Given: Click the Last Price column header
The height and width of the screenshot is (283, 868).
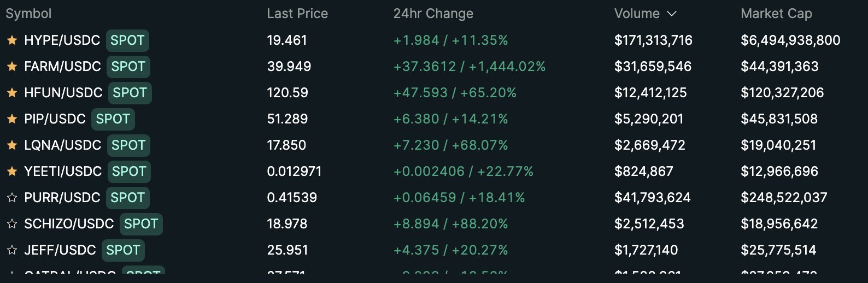Looking at the screenshot, I should 297,14.
